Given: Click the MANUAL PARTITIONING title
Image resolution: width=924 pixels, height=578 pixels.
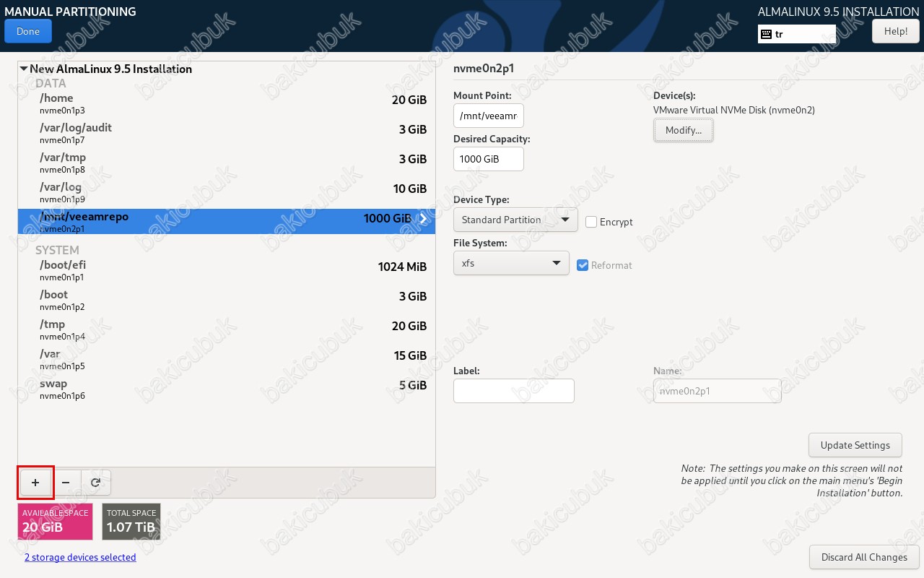Looking at the screenshot, I should coord(70,12).
